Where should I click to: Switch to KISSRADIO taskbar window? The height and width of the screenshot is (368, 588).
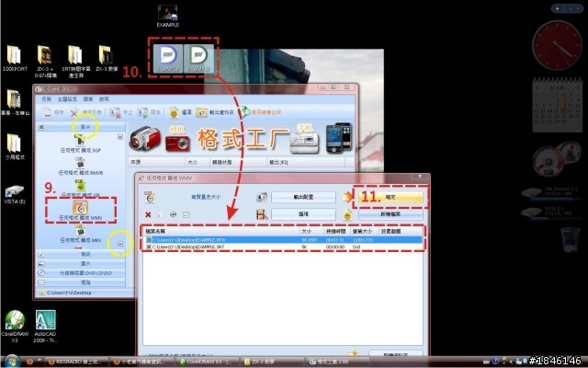[x=76, y=362]
